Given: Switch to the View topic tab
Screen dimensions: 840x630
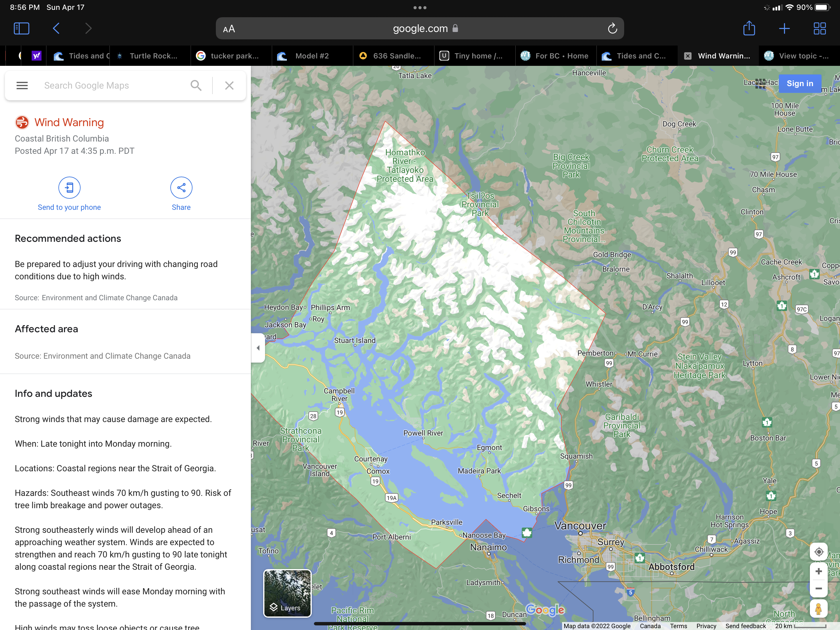Looking at the screenshot, I should click(799, 56).
